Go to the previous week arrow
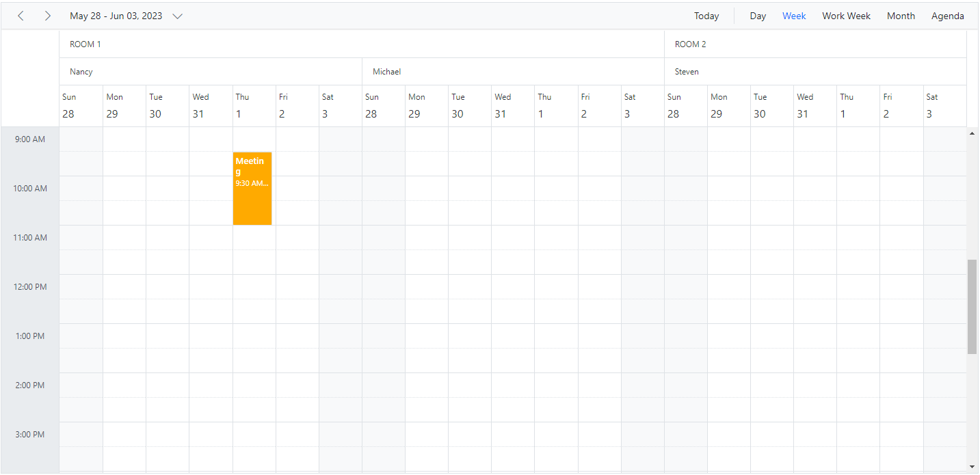 pyautogui.click(x=21, y=16)
